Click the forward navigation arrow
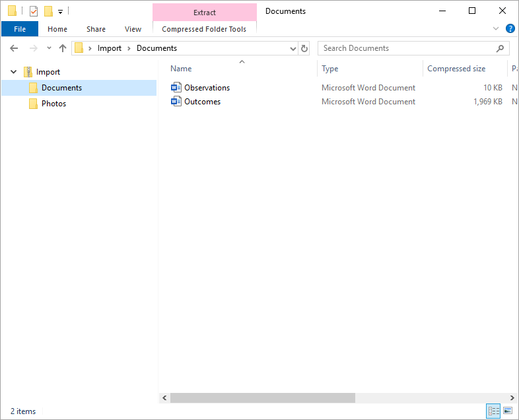 [x=34, y=48]
